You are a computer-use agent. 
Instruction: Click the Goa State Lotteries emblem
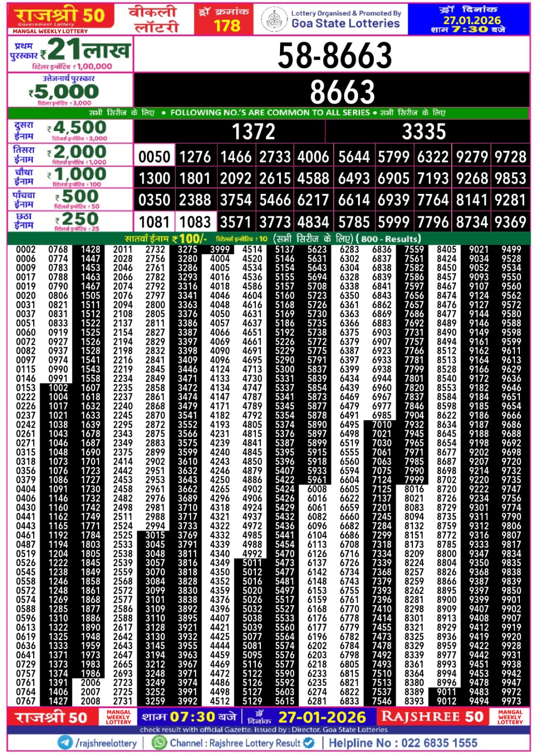273,19
